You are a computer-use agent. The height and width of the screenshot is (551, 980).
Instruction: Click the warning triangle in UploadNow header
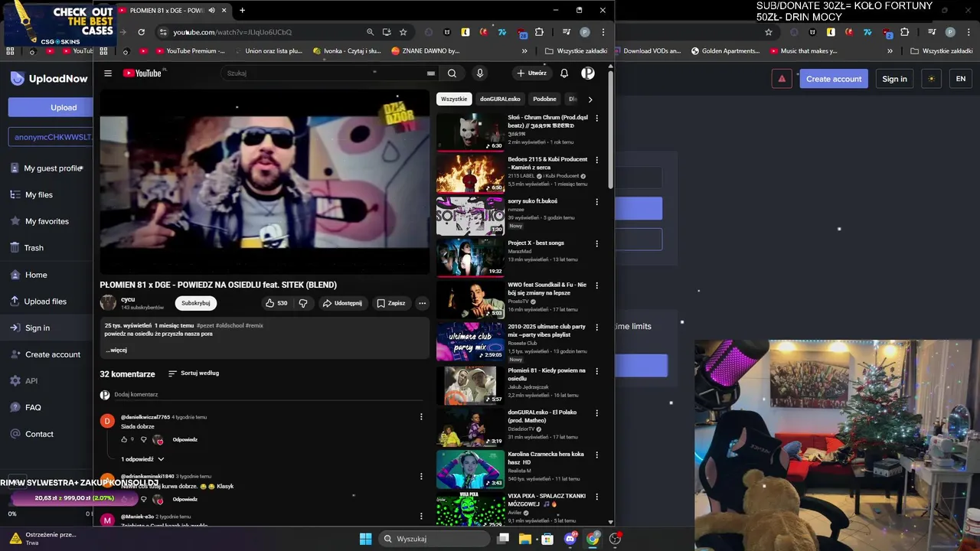(782, 79)
